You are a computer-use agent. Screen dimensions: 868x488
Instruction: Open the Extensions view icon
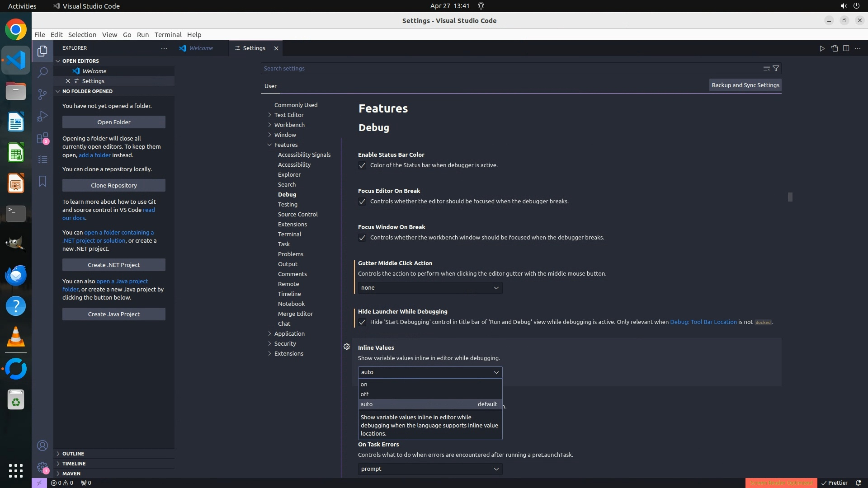pyautogui.click(x=42, y=138)
